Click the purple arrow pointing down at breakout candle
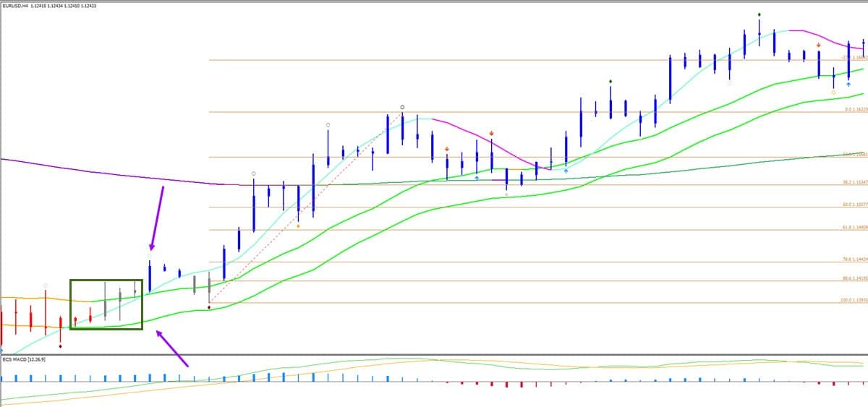 tap(157, 217)
